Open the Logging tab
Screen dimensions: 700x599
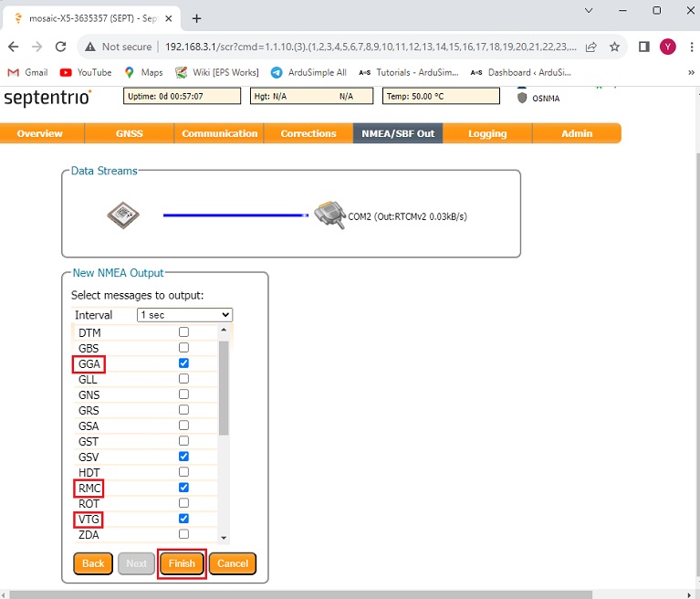(486, 133)
